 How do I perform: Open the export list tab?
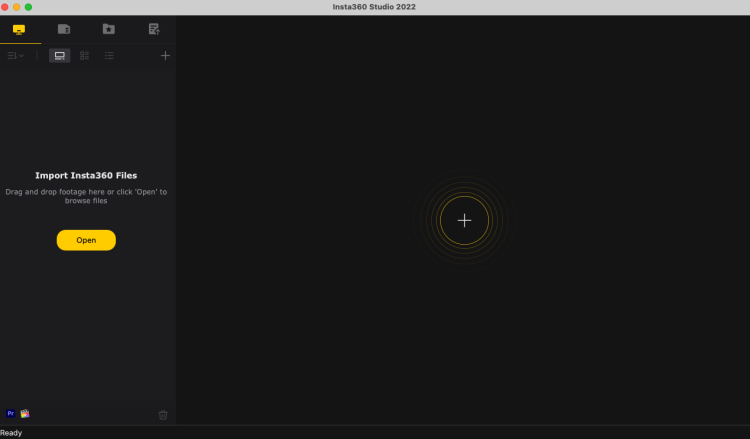coord(154,29)
